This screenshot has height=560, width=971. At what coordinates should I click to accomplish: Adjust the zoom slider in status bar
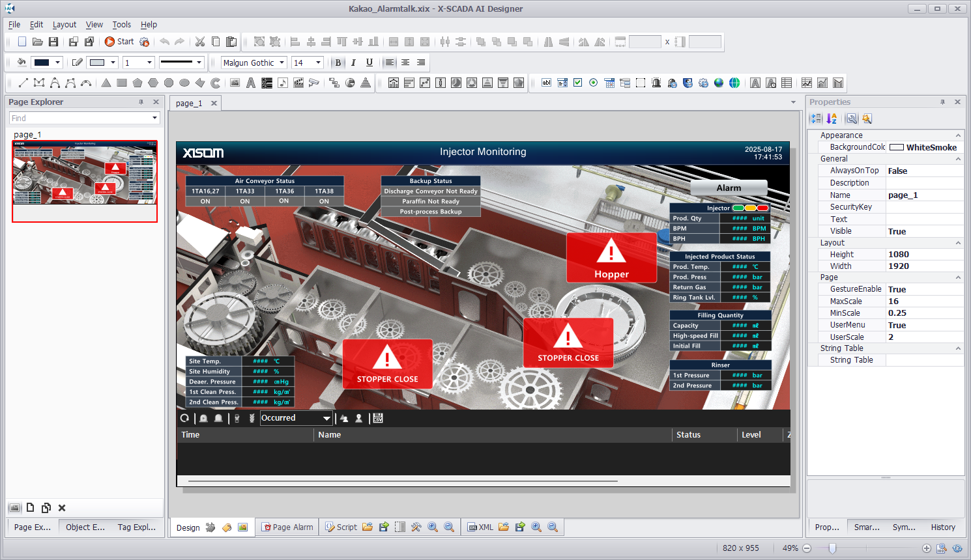click(x=832, y=548)
